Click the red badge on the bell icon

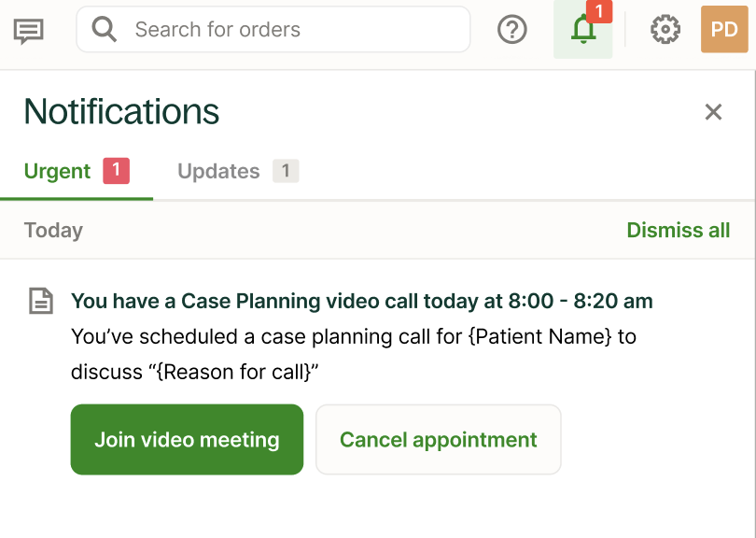[600, 12]
